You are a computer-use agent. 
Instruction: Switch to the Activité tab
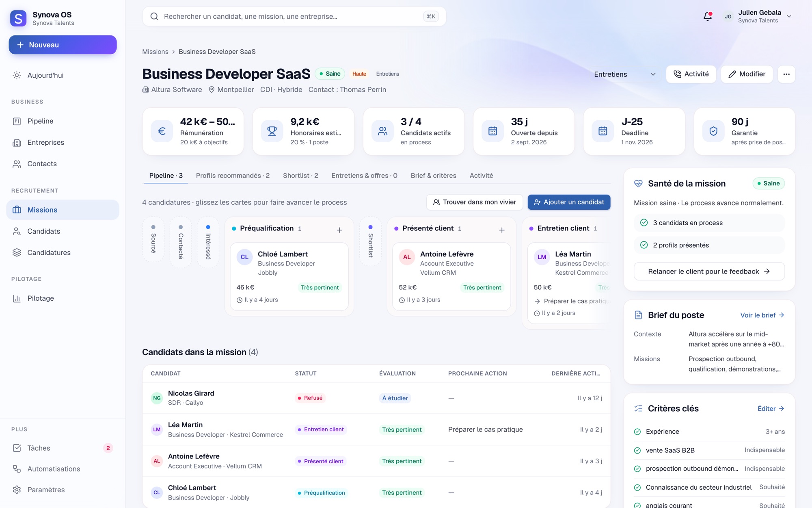click(482, 176)
